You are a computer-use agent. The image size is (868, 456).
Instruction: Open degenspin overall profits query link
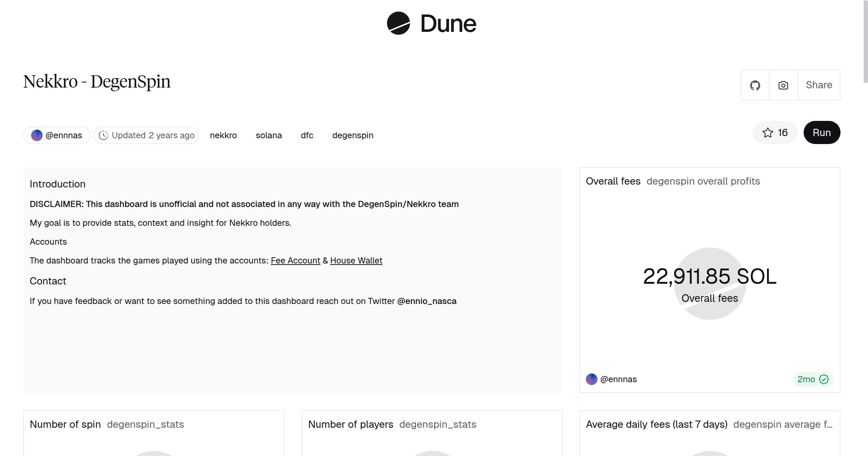pyautogui.click(x=703, y=181)
